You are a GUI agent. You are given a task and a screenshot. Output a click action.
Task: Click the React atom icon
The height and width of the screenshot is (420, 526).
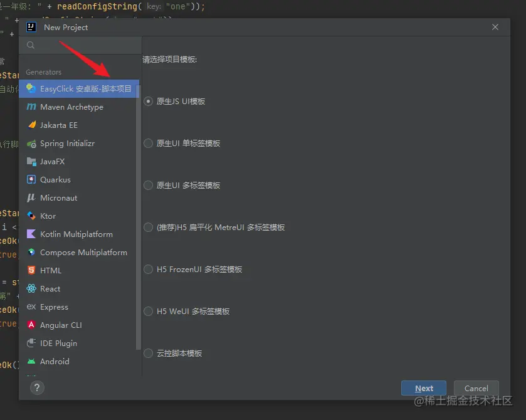point(31,288)
